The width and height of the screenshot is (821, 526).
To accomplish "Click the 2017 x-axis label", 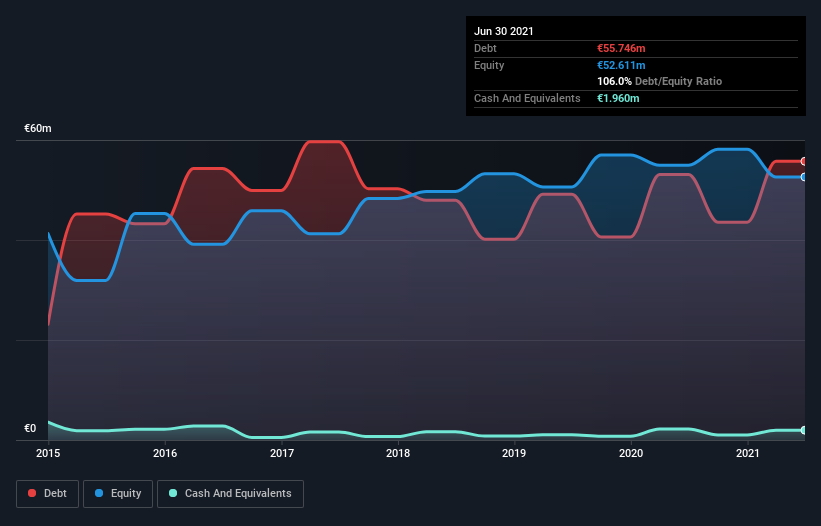I will tap(282, 453).
